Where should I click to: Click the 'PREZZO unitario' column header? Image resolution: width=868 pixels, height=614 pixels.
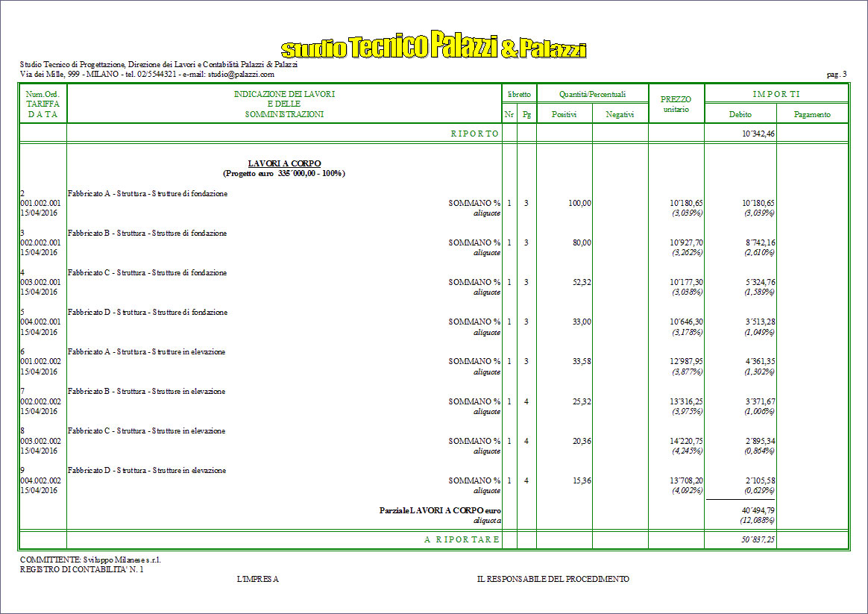point(676,104)
